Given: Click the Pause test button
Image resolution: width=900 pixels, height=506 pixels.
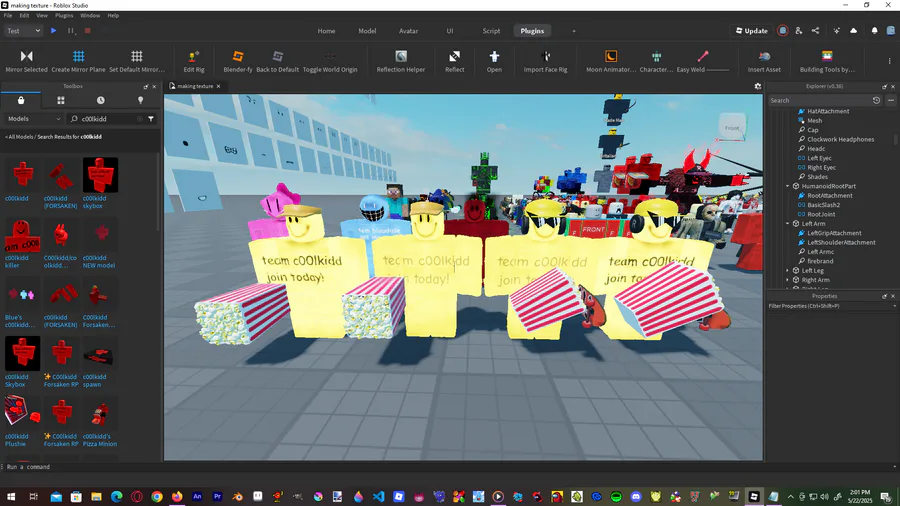Looking at the screenshot, I should coord(71,31).
